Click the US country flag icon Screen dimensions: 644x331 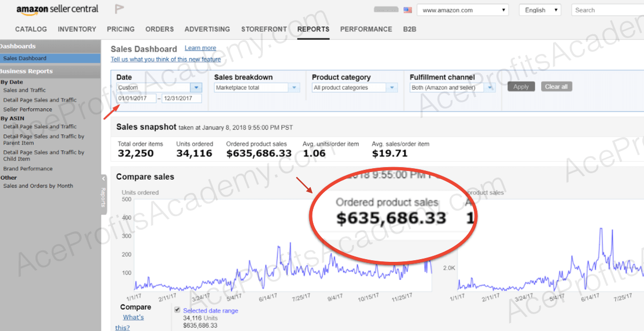(x=408, y=10)
